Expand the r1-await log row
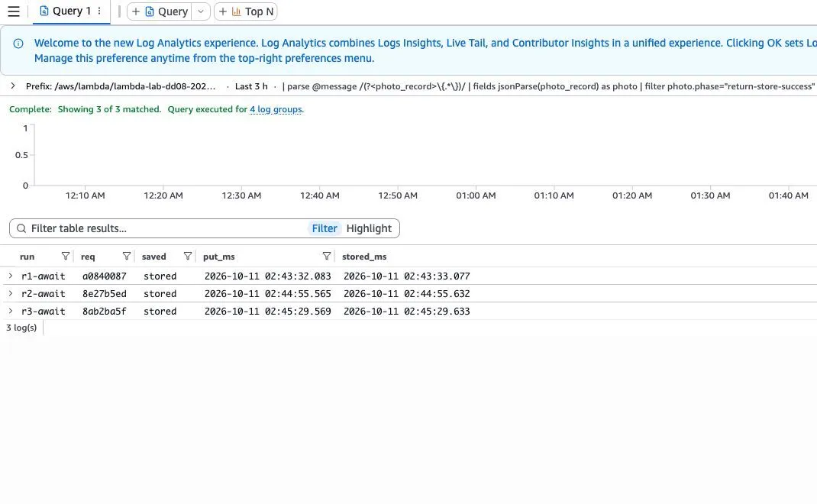This screenshot has height=504, width=817. (11, 276)
